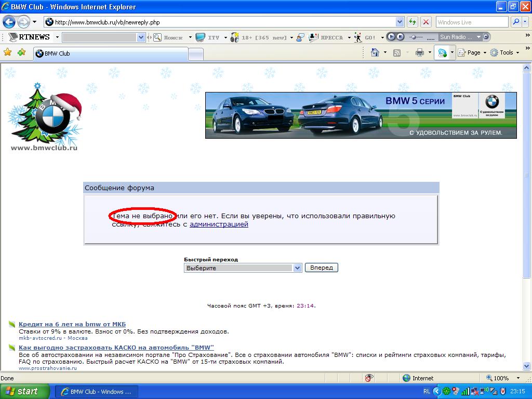
Task: Follow the администрацией link
Action: [219, 224]
